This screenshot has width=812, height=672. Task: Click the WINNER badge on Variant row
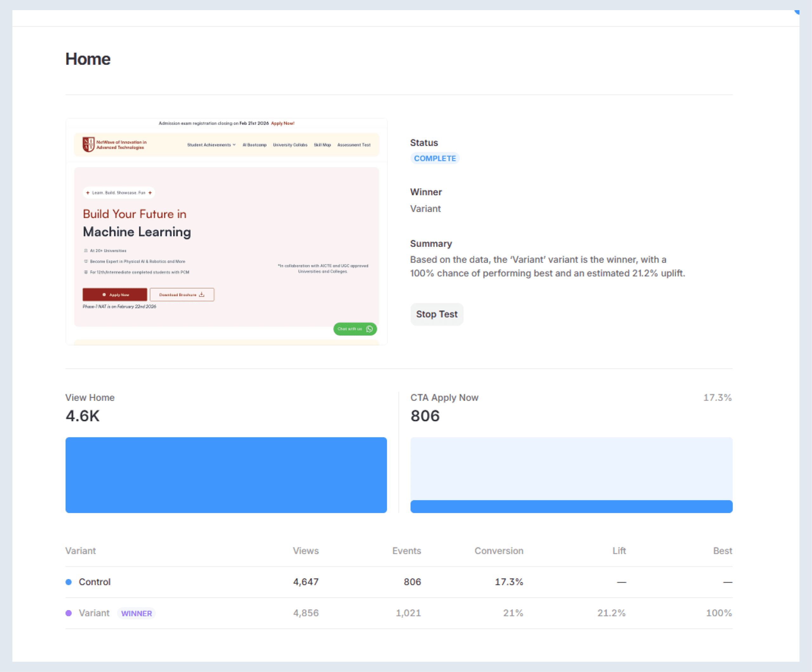click(x=136, y=613)
